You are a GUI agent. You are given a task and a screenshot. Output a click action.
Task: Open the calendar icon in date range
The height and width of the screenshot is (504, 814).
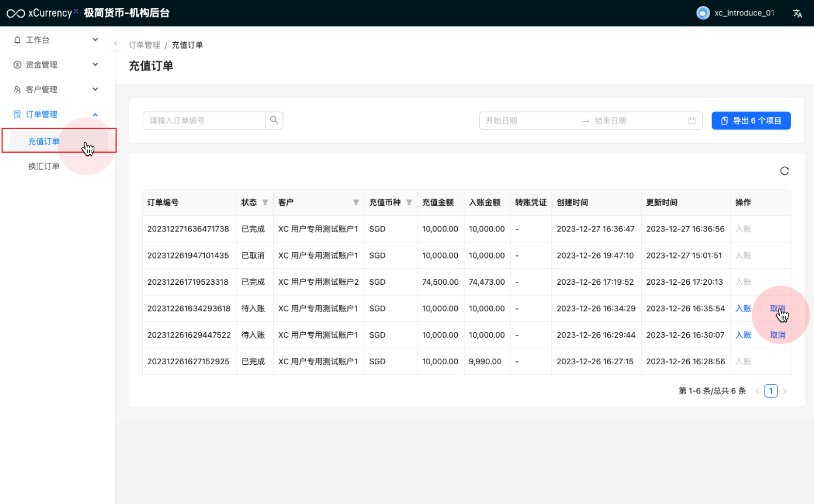[692, 121]
